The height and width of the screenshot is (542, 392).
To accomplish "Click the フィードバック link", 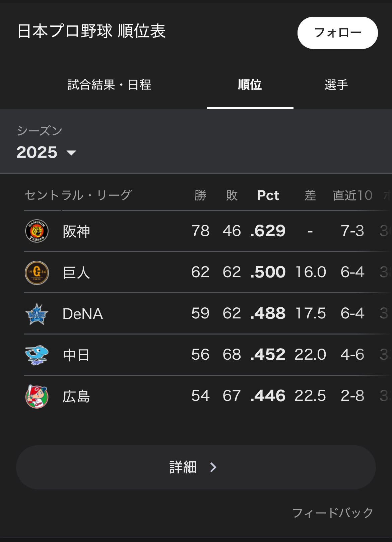I will click(333, 513).
